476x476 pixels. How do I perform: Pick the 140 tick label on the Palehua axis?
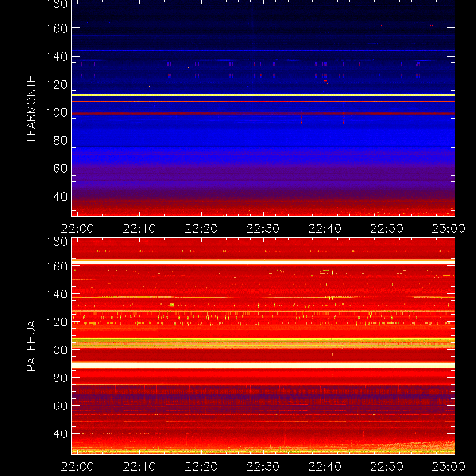pos(57,294)
